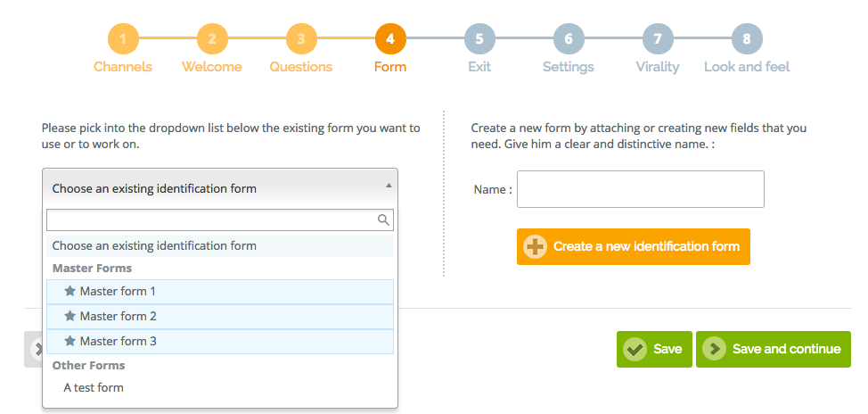Choose Master form 2 from list
Screen dimensions: 868x414
(220, 317)
